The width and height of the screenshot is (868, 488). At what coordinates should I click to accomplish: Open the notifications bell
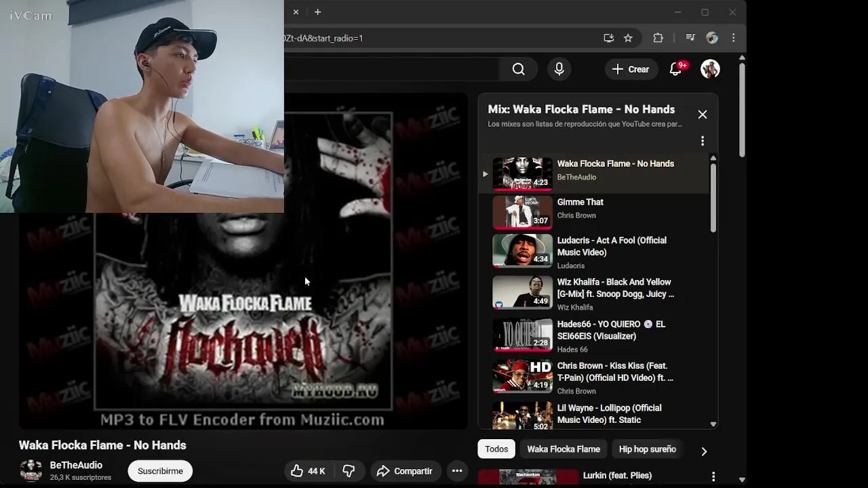pyautogui.click(x=676, y=69)
